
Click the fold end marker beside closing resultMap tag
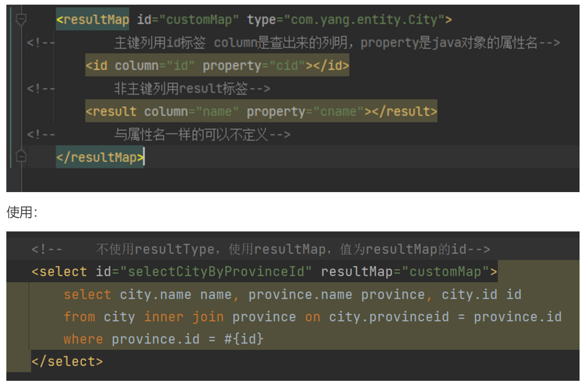pos(21,157)
